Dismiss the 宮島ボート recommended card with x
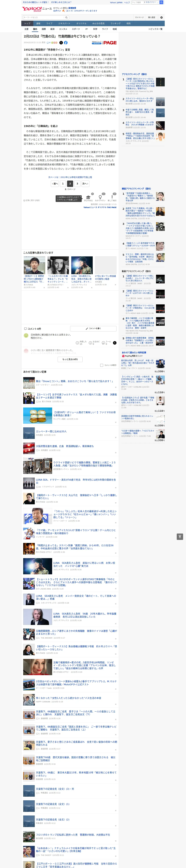The width and height of the screenshot is (186, 868). [44, 288]
